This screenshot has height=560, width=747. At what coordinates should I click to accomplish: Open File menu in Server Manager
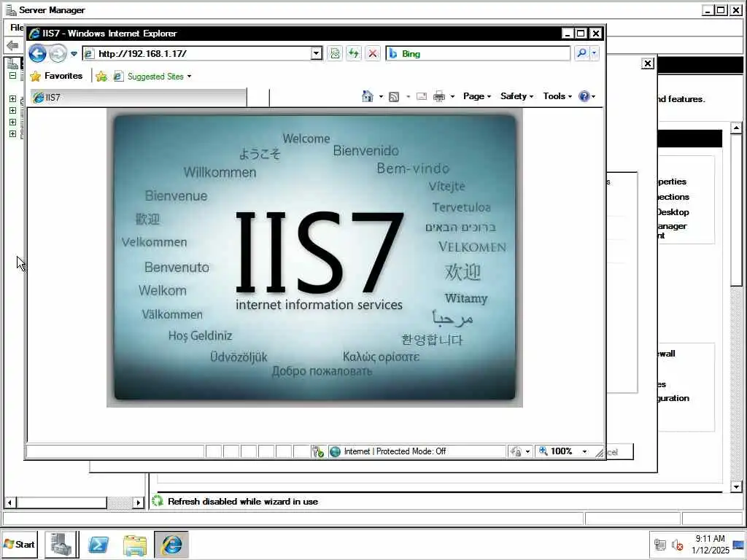point(17,28)
